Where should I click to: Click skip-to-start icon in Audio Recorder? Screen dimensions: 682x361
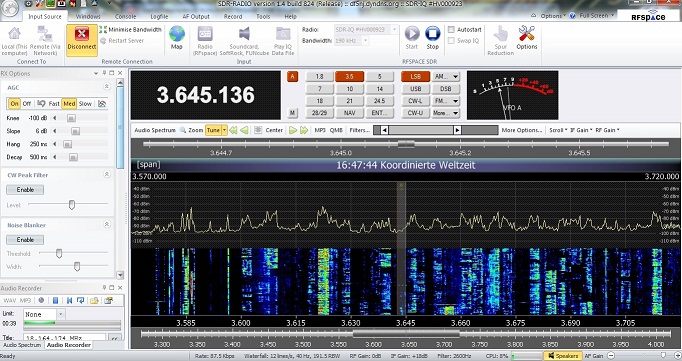[x=69, y=300]
